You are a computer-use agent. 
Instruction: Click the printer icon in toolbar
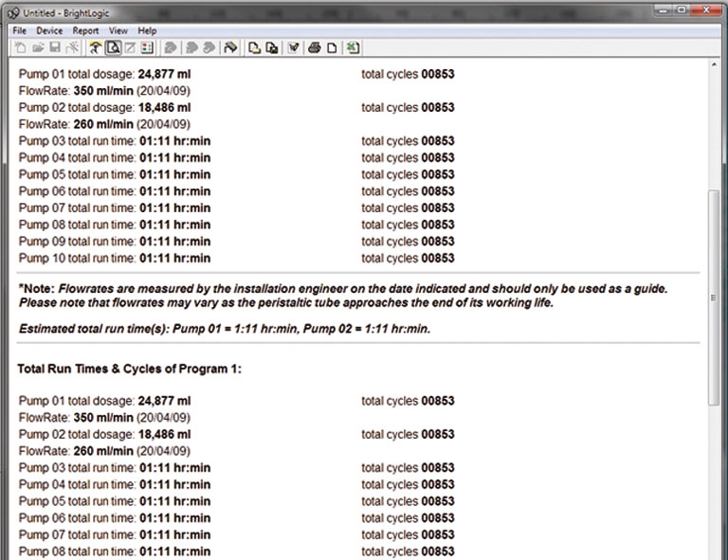[315, 48]
